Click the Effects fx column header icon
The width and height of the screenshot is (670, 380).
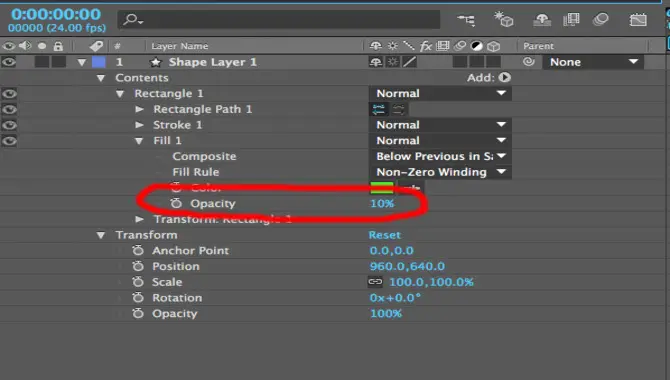426,46
